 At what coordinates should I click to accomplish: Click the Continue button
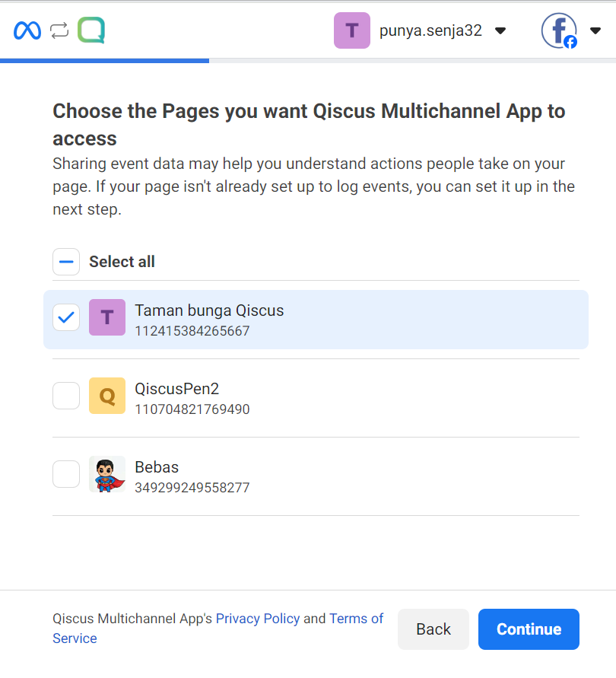[x=529, y=629]
